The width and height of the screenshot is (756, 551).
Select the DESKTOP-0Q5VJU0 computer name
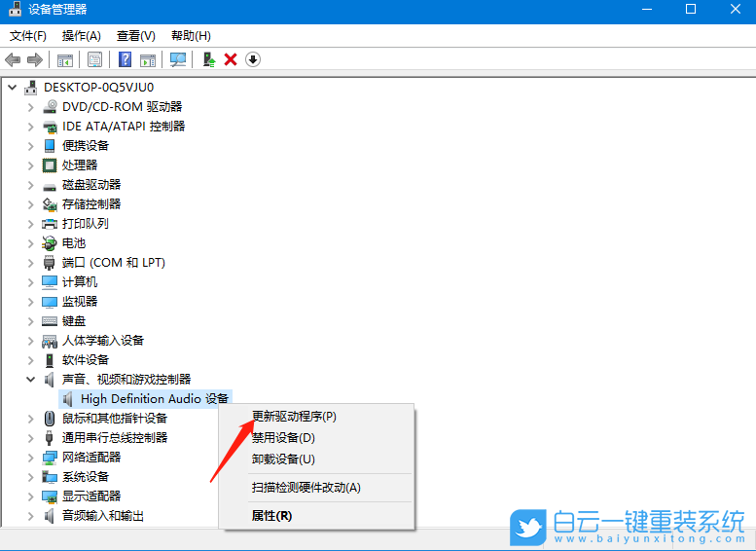(99, 88)
